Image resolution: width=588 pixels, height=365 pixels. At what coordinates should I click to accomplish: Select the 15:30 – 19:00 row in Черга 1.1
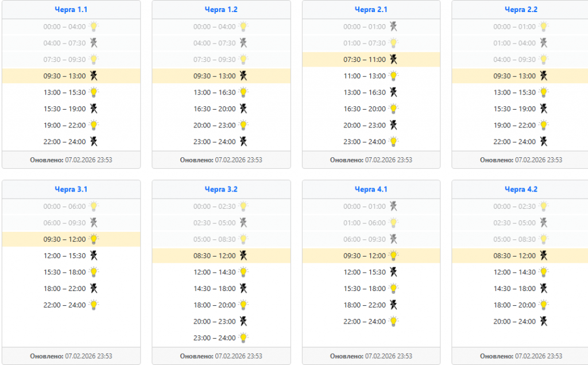point(71,109)
